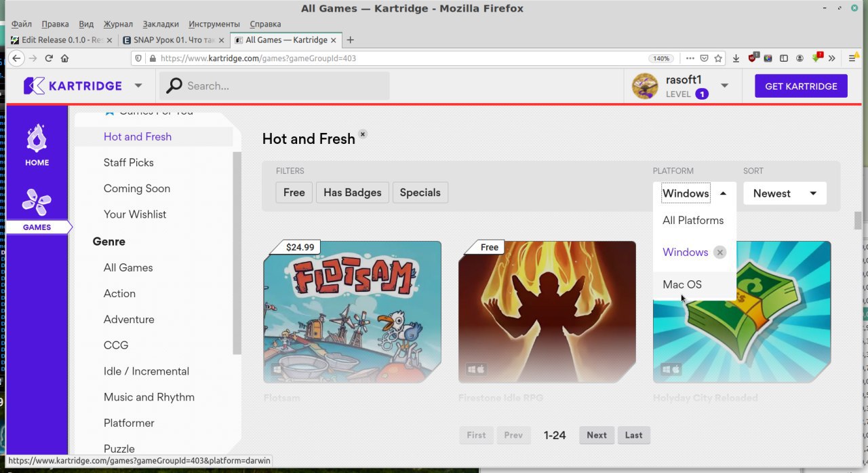Open uBlock Origin extension icon

coord(753,58)
